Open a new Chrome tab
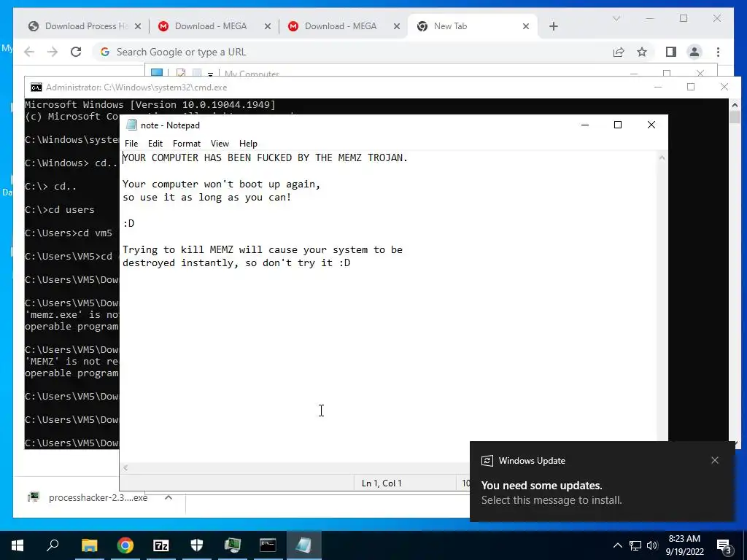747x560 pixels. pos(554,26)
